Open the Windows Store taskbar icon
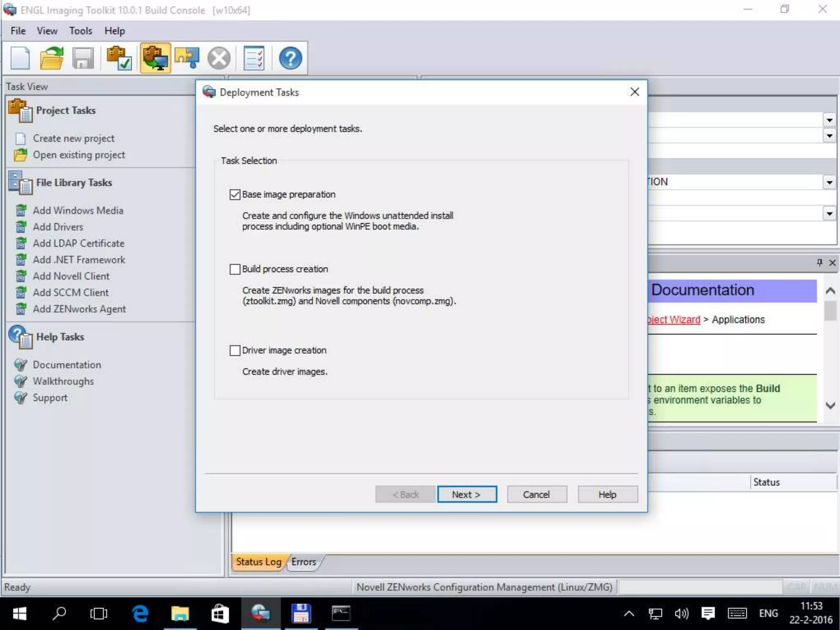The width and height of the screenshot is (840, 630). pos(219,614)
